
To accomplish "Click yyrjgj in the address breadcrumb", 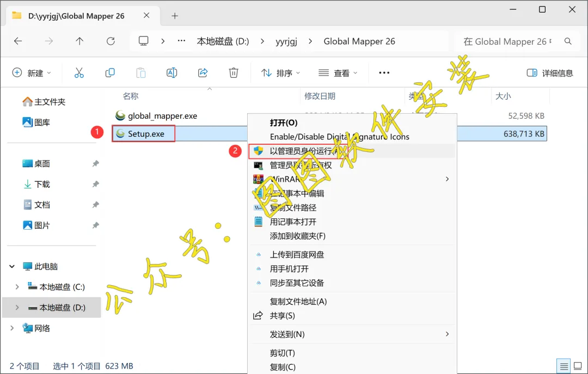I will tap(286, 41).
